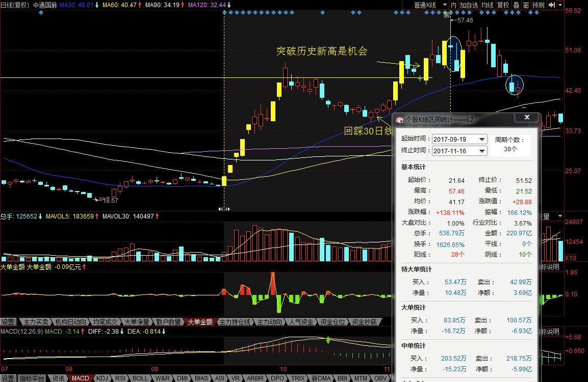Click the jump-to-latest arrow icon in top toolbar
This screenshot has height=382, width=588.
552,5
